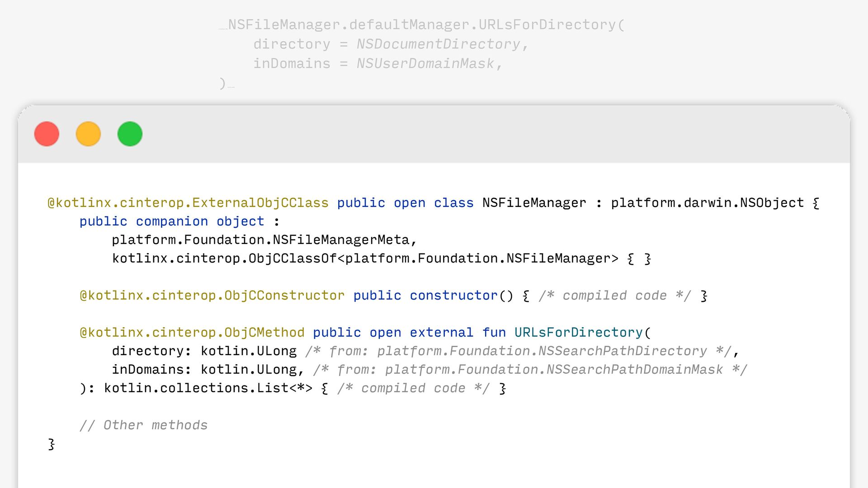Click the green maximize window dot
This screenshot has height=488, width=868.
(x=130, y=134)
